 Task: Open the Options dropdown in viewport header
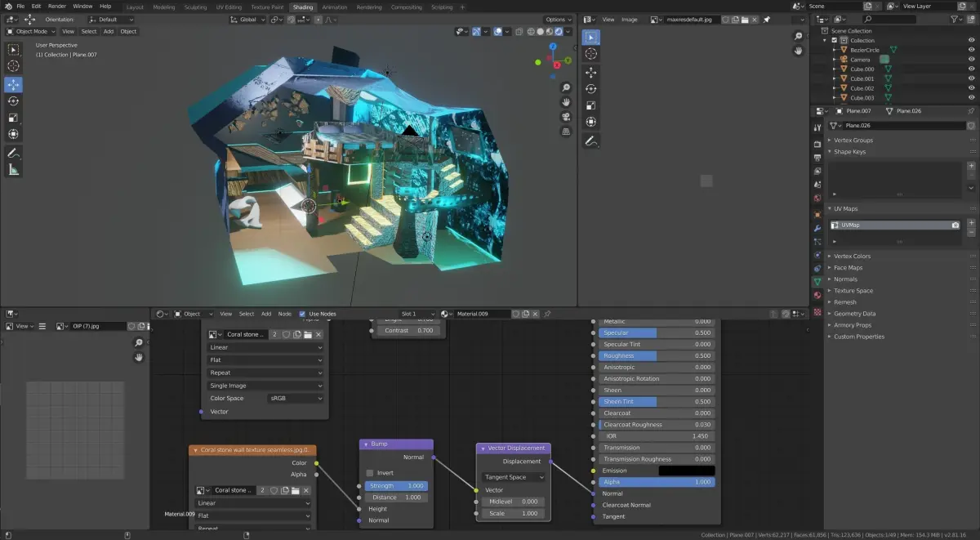click(558, 19)
